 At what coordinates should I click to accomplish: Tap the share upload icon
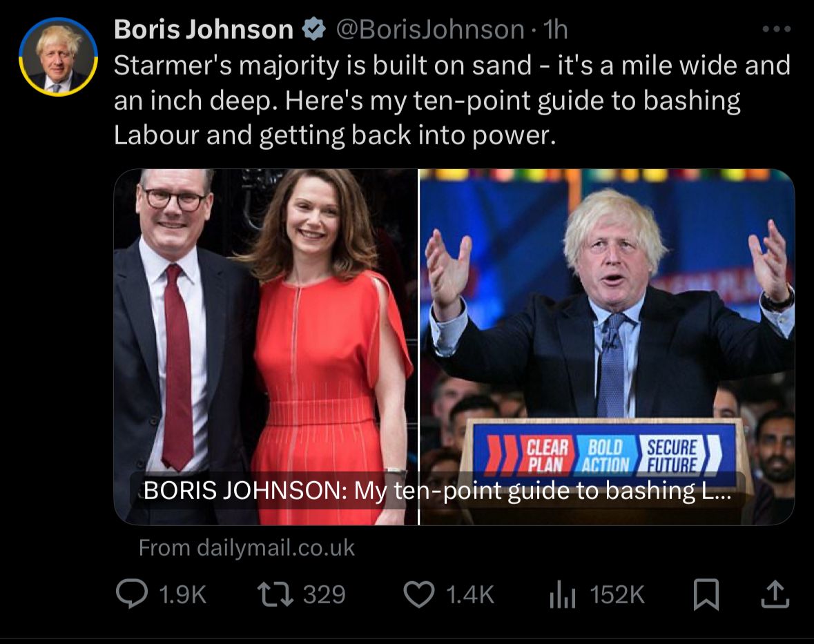click(775, 595)
